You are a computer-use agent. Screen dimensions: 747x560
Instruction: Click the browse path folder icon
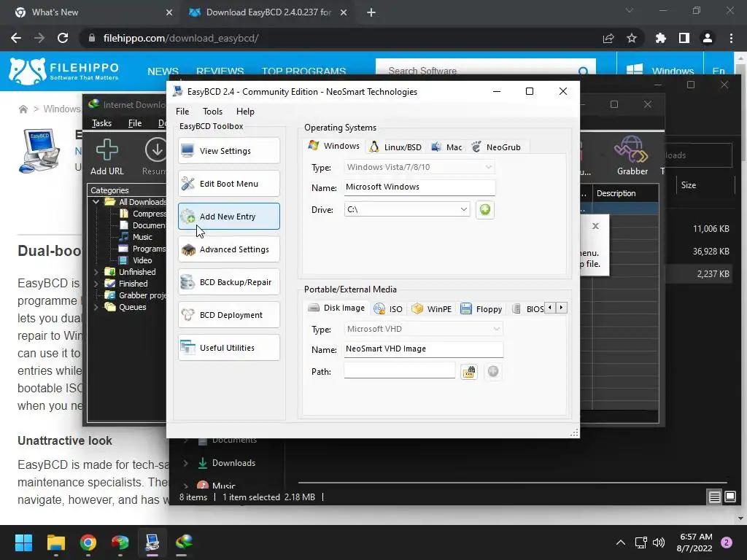click(x=469, y=371)
